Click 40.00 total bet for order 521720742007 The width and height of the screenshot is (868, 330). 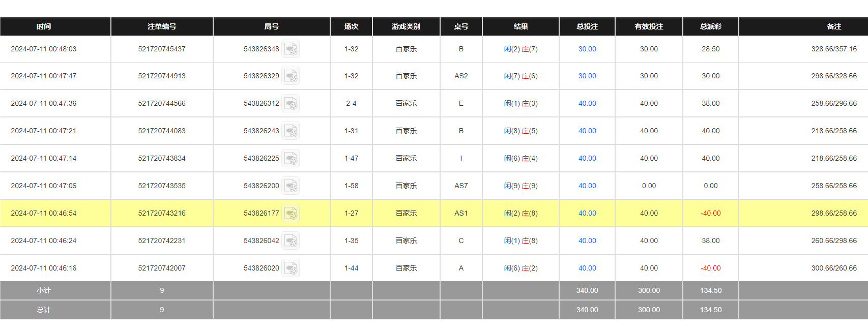click(x=587, y=268)
